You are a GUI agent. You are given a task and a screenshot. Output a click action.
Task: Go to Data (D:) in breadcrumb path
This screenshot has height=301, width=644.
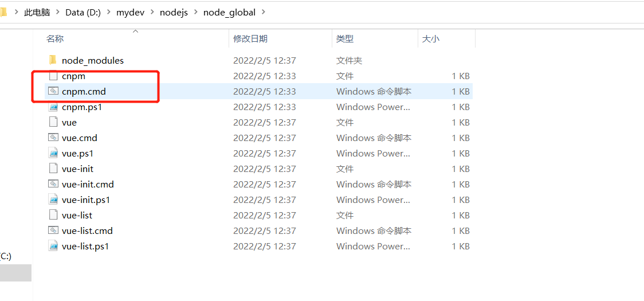tap(83, 13)
